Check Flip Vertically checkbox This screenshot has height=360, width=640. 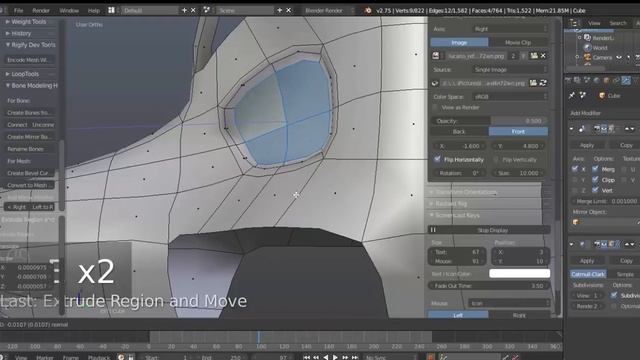tap(496, 160)
